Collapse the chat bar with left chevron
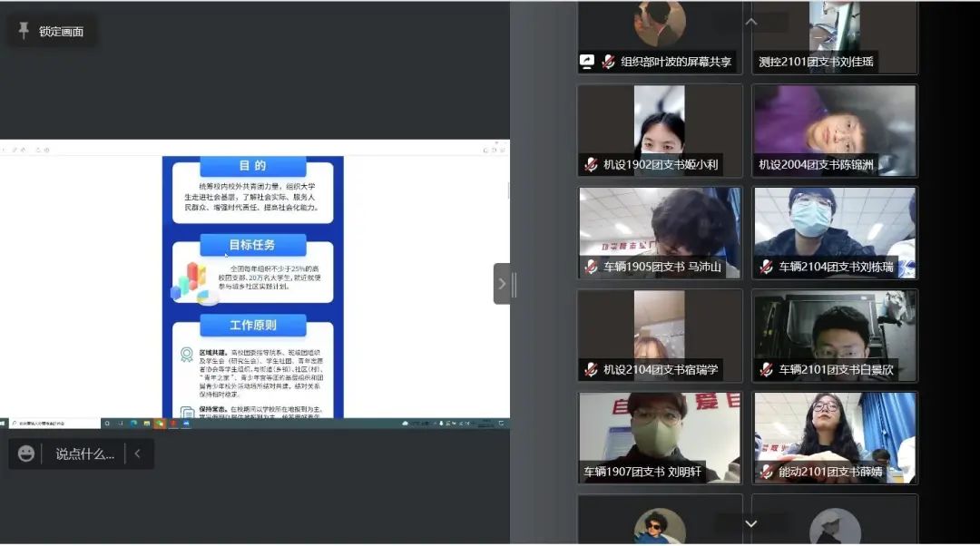Viewport: 980px width, 546px height. coord(138,453)
